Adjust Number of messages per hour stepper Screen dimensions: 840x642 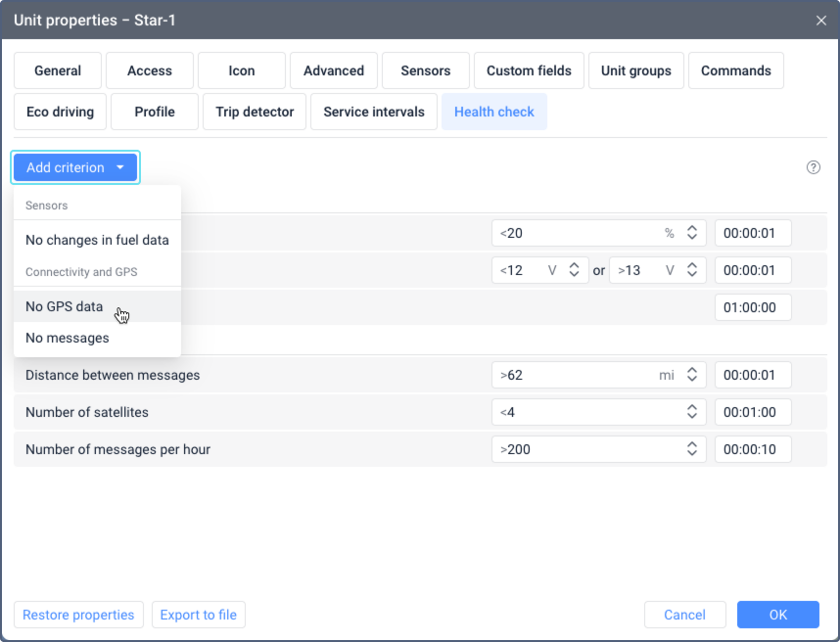click(x=691, y=449)
